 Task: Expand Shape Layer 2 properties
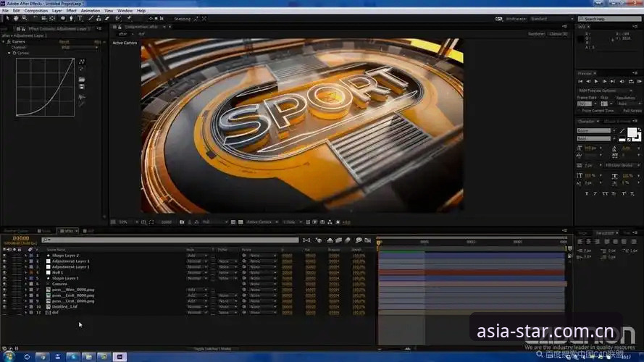(25, 256)
